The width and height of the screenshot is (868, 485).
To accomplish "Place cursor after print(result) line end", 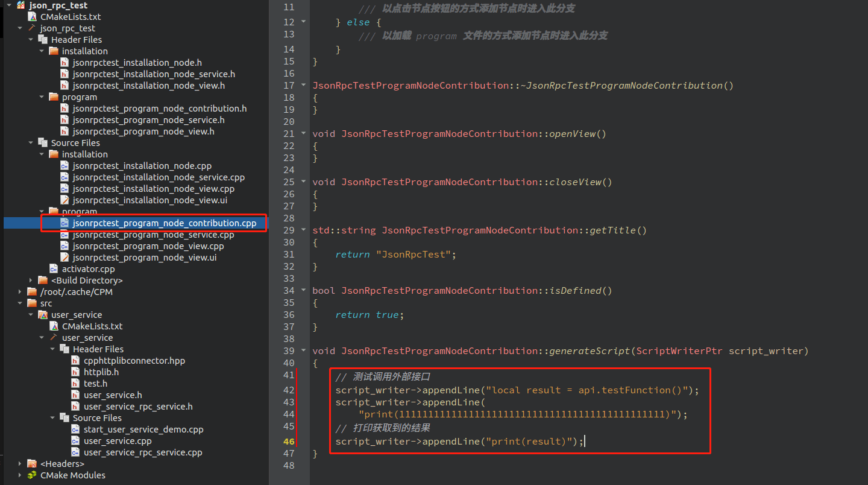I will [585, 442].
